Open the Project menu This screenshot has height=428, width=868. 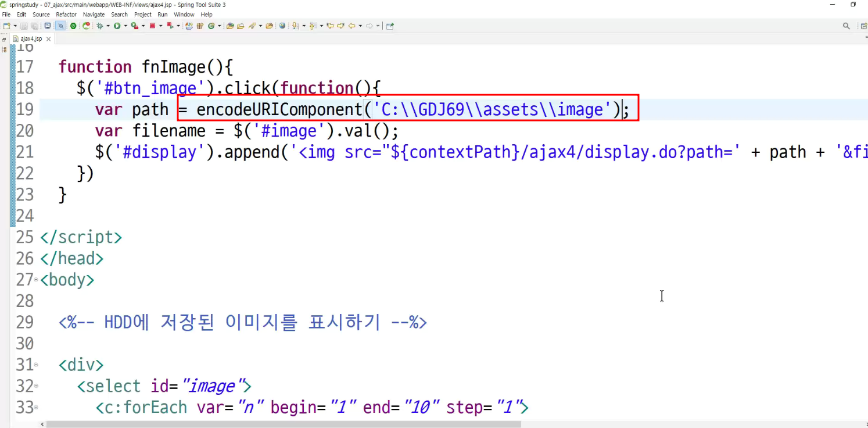click(x=143, y=15)
